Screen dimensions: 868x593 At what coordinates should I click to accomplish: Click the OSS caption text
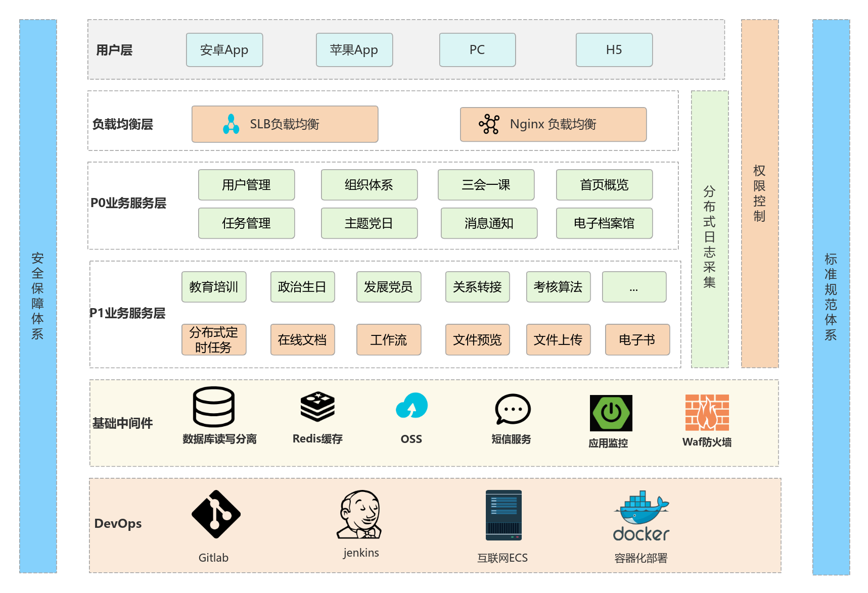point(412,439)
